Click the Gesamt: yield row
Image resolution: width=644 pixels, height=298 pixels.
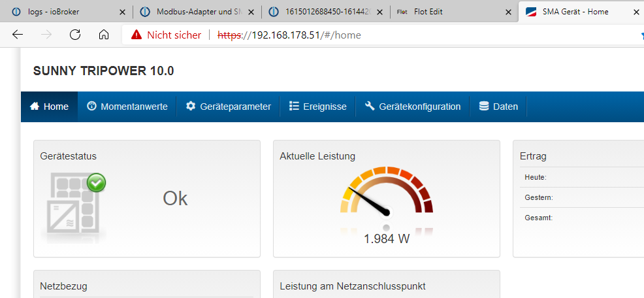582,218
